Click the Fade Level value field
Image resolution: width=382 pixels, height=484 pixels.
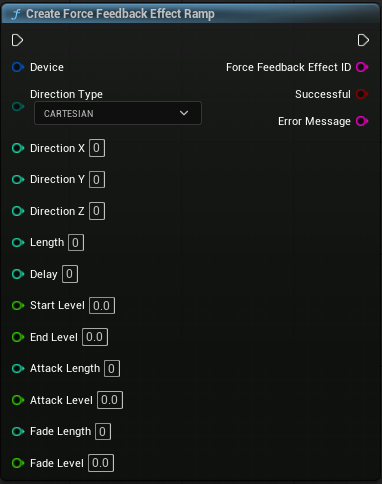101,463
